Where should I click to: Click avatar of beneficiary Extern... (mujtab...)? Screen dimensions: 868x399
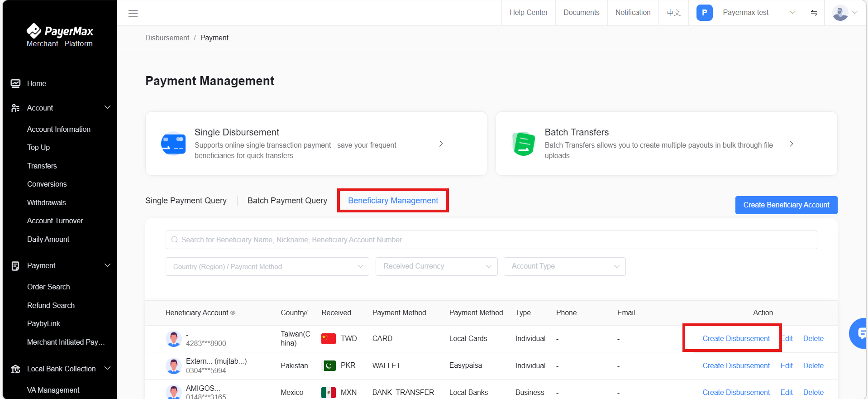tap(174, 366)
